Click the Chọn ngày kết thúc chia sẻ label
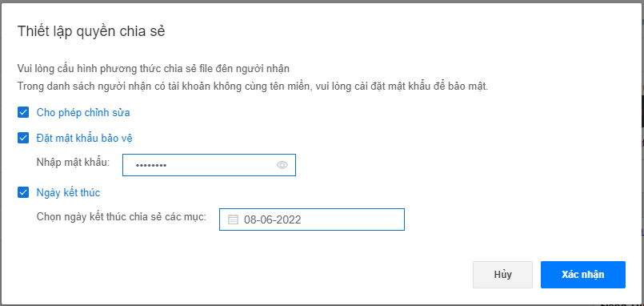Viewport: 644px width, 306px height. (x=121, y=216)
